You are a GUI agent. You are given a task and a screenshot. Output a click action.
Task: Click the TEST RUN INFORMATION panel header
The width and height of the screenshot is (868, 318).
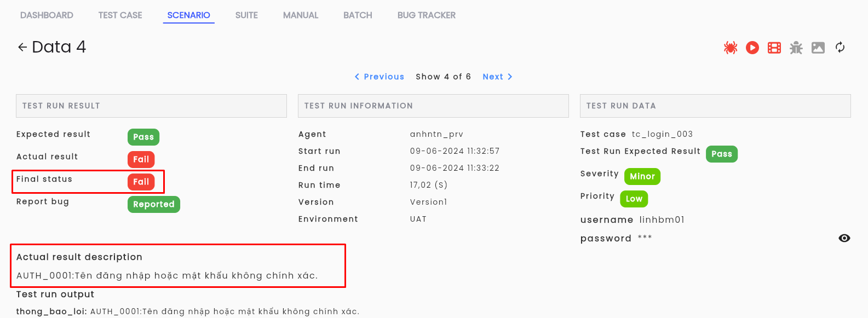(x=433, y=106)
